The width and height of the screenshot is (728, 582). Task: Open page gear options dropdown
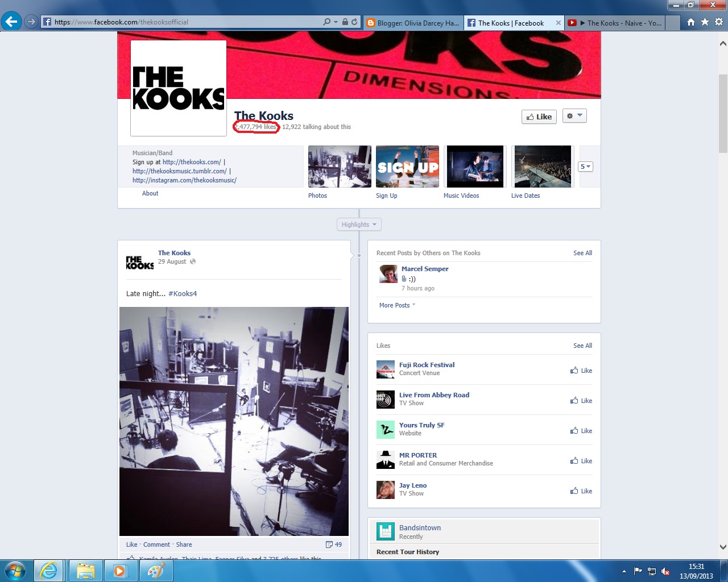click(574, 116)
